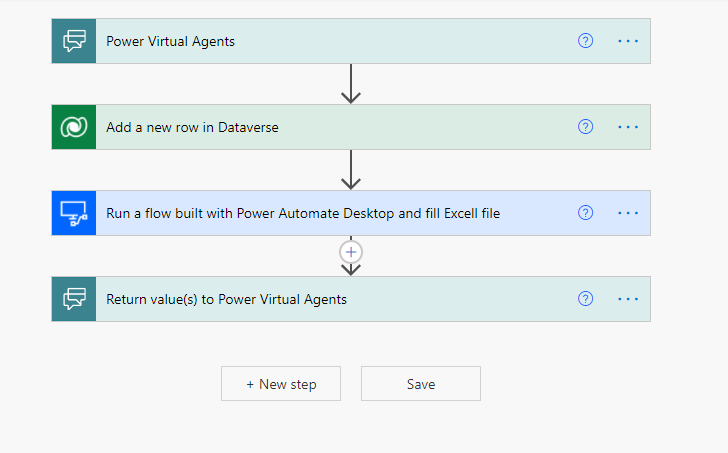Open the ellipsis menu of Return value(s) step

click(x=628, y=299)
